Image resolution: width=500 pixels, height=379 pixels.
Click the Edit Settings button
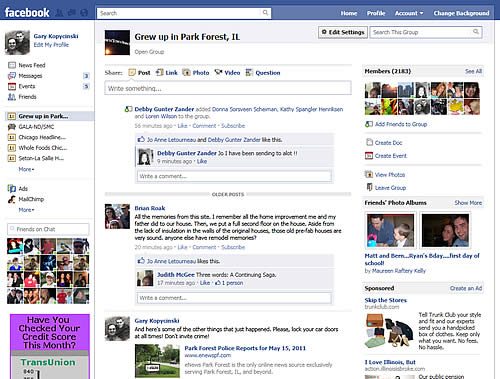(x=343, y=32)
